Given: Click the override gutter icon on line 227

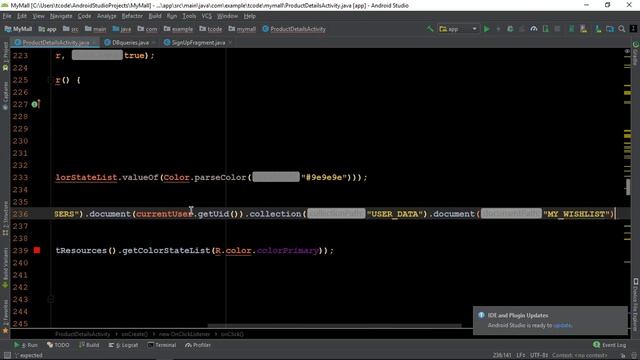Looking at the screenshot, I should [x=36, y=104].
